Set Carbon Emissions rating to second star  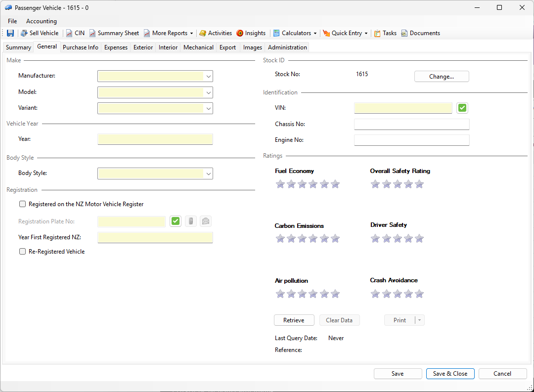point(291,239)
